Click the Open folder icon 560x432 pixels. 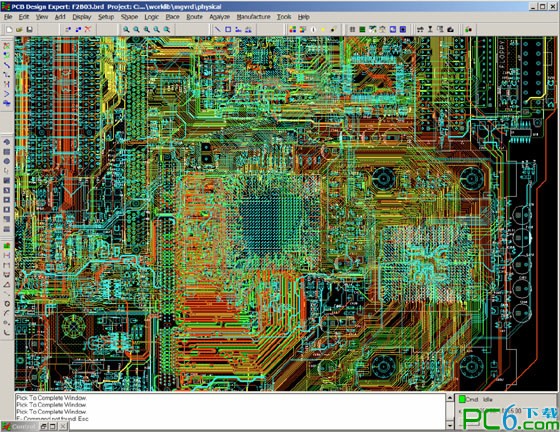tap(19, 30)
